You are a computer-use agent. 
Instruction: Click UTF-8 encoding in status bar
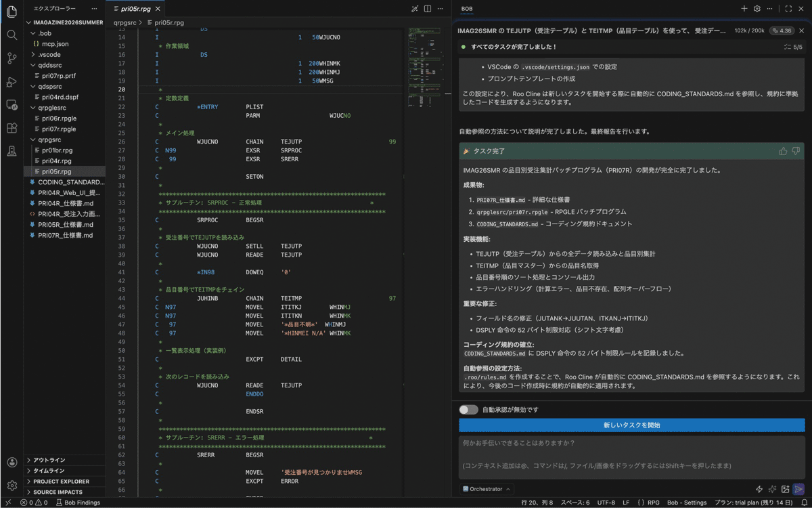click(605, 503)
